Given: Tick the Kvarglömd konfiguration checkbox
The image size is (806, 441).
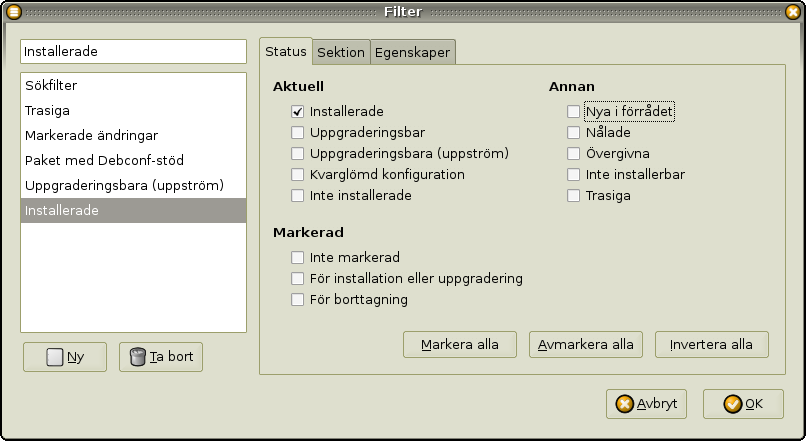Looking at the screenshot, I should pyautogui.click(x=298, y=175).
